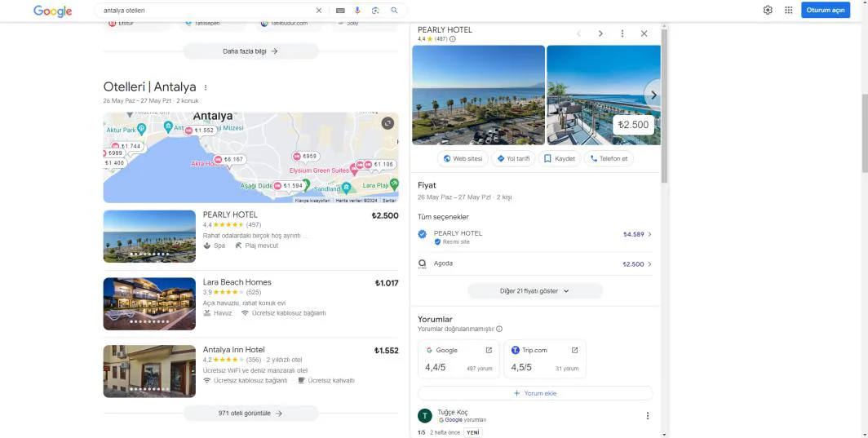The image size is (868, 438).
Task: Clear the search box with the X icon
Action: [319, 11]
